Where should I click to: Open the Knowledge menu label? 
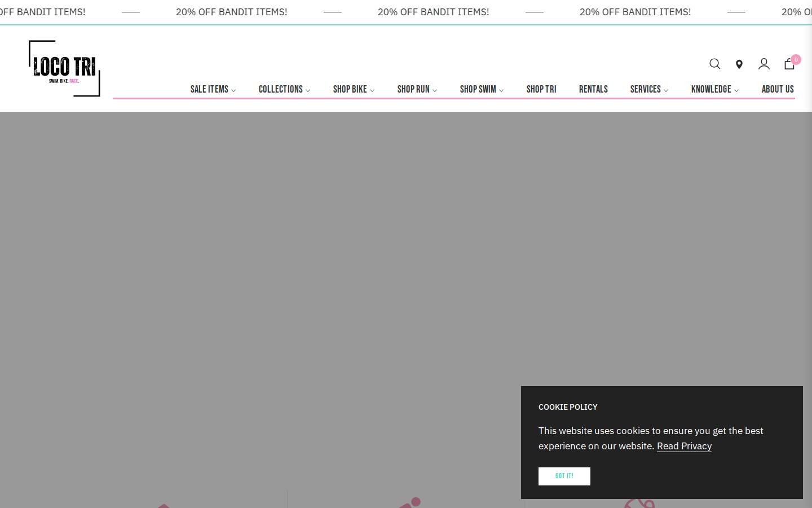click(711, 89)
